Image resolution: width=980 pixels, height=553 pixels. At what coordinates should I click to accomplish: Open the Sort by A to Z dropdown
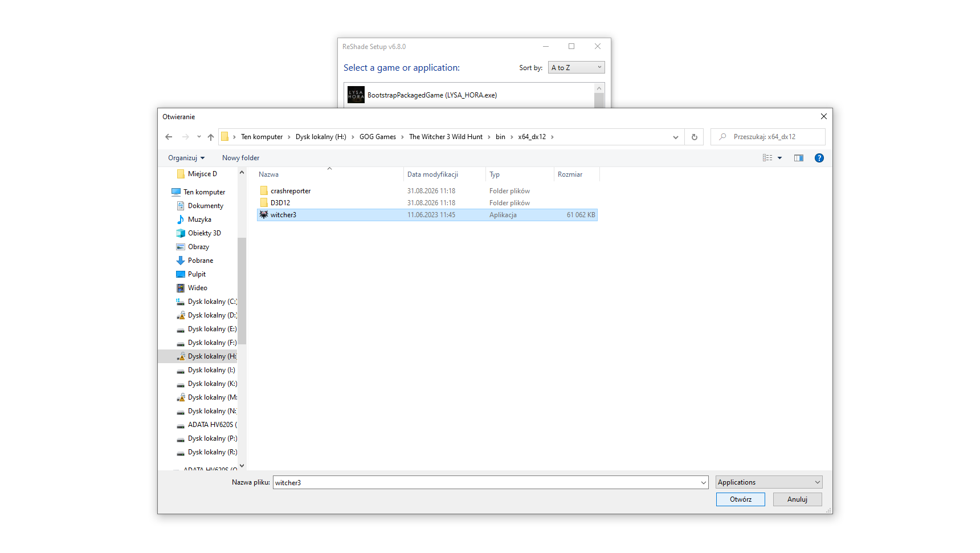point(576,68)
